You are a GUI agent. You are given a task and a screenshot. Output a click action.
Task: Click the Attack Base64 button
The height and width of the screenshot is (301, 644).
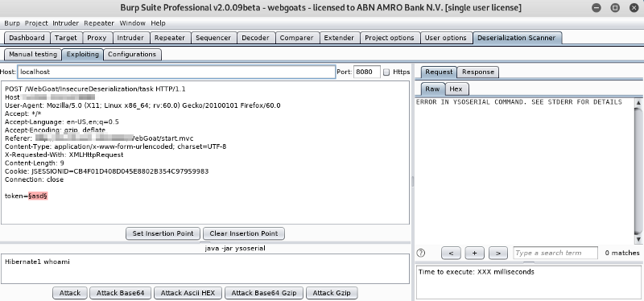point(120,293)
